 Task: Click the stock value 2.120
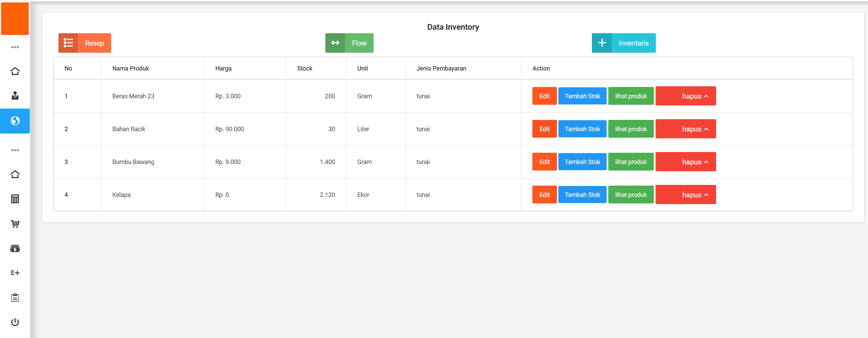[x=327, y=195]
